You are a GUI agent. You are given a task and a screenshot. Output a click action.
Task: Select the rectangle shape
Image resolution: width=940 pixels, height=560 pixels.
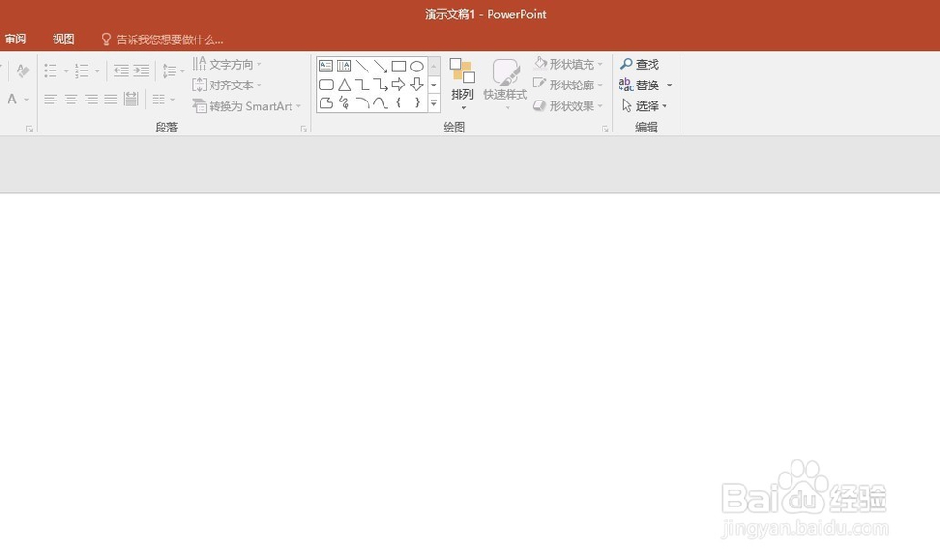pos(399,66)
